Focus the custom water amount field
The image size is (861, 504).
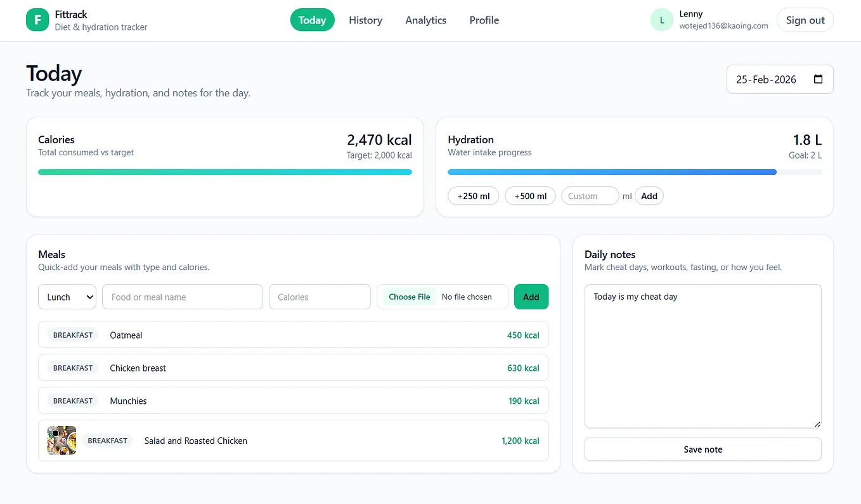tap(590, 196)
